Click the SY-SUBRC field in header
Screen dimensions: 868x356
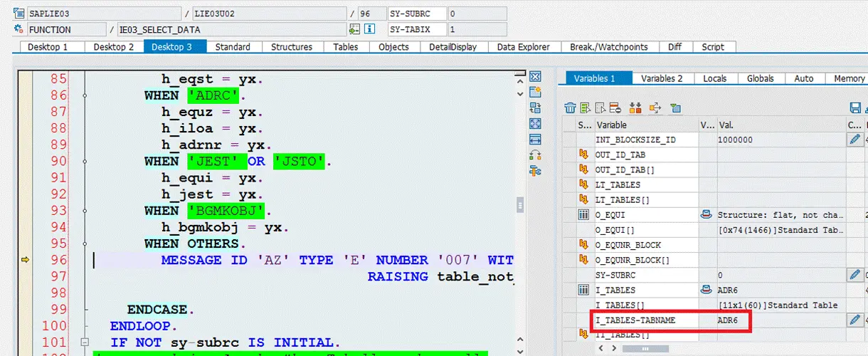click(418, 14)
